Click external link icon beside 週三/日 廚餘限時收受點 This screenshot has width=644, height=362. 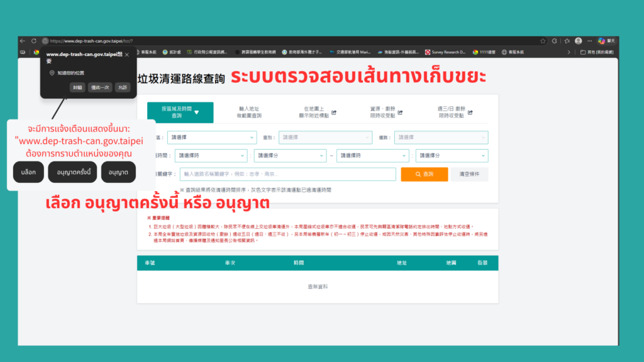(470, 112)
